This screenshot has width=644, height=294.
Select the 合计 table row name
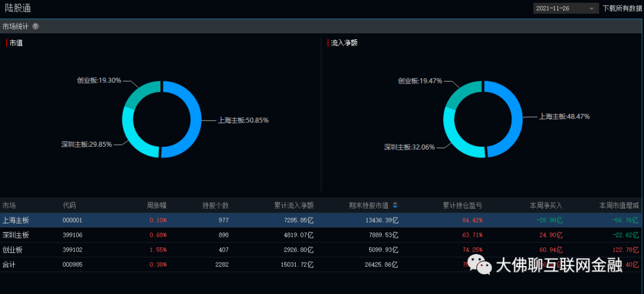[x=9, y=265]
